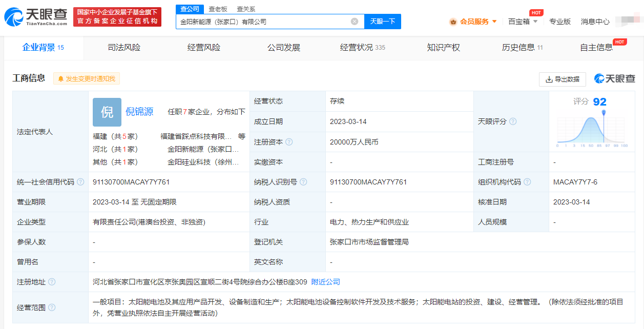Click the help icon next to 统一社会信用代码
644x329 pixels.
click(x=80, y=182)
